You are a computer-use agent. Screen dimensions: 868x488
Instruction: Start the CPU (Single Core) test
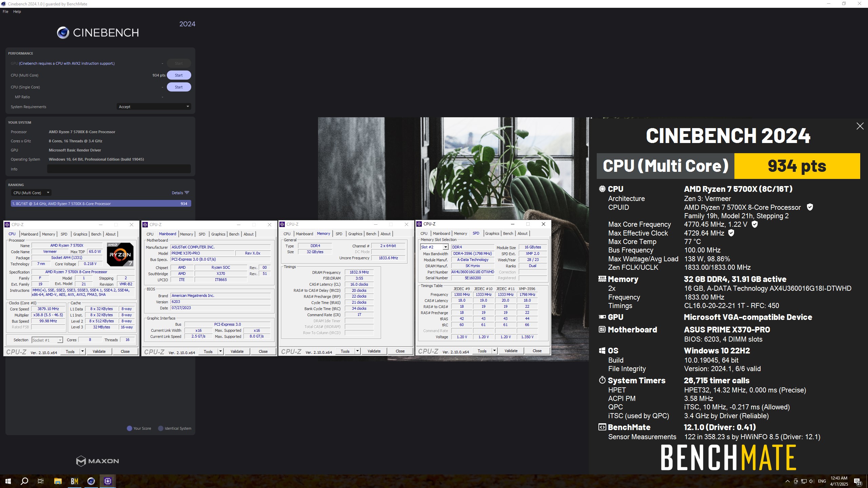click(179, 87)
